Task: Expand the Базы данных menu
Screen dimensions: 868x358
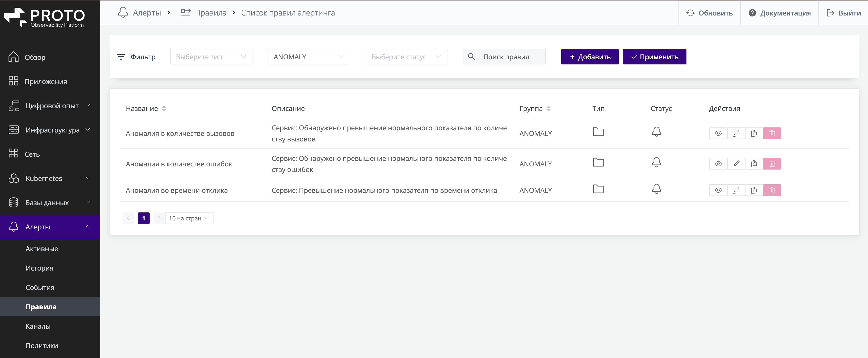Action: [50, 202]
